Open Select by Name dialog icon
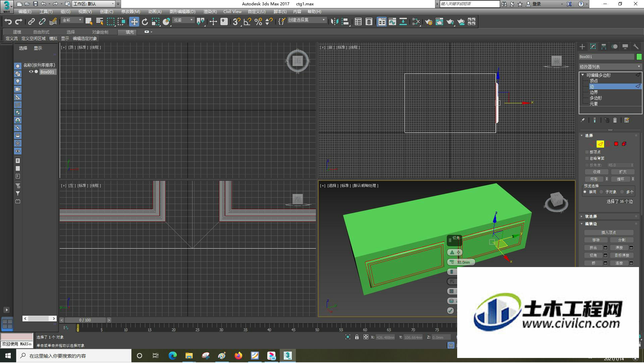This screenshot has height=363, width=644. tap(100, 22)
